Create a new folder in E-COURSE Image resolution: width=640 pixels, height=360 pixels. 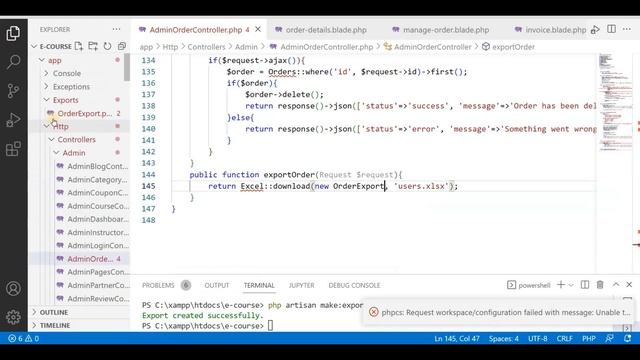tap(93, 46)
